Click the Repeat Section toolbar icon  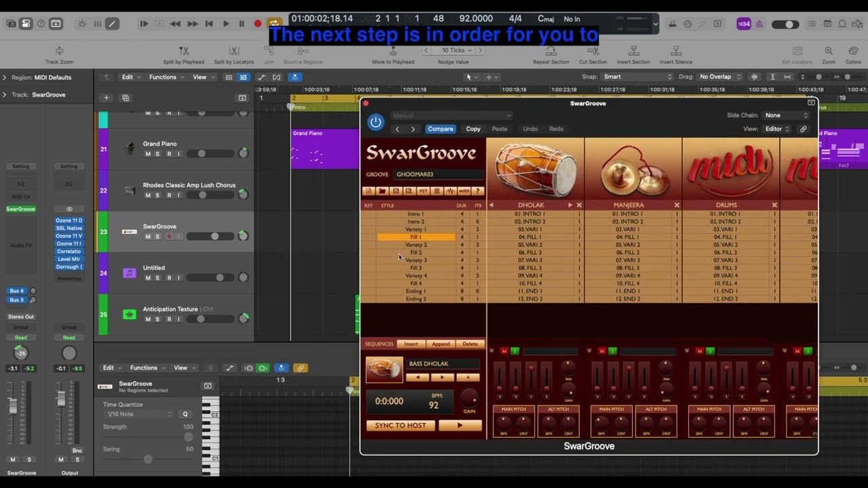point(551,51)
